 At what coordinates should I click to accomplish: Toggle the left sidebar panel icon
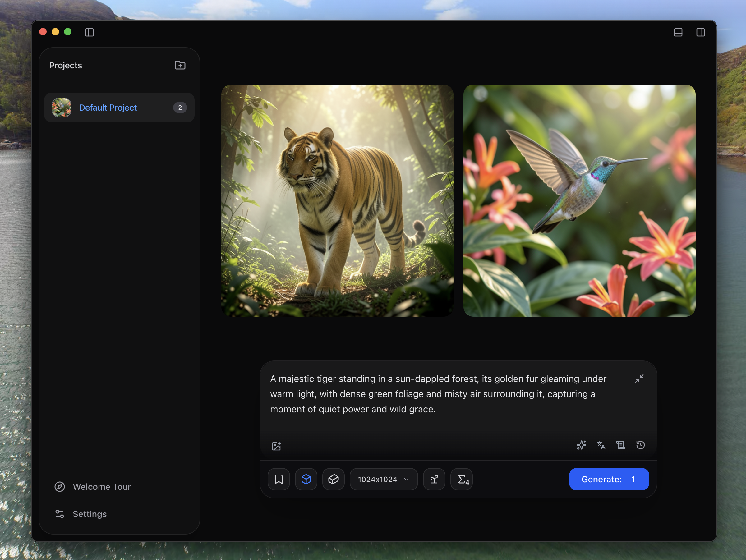pos(90,32)
